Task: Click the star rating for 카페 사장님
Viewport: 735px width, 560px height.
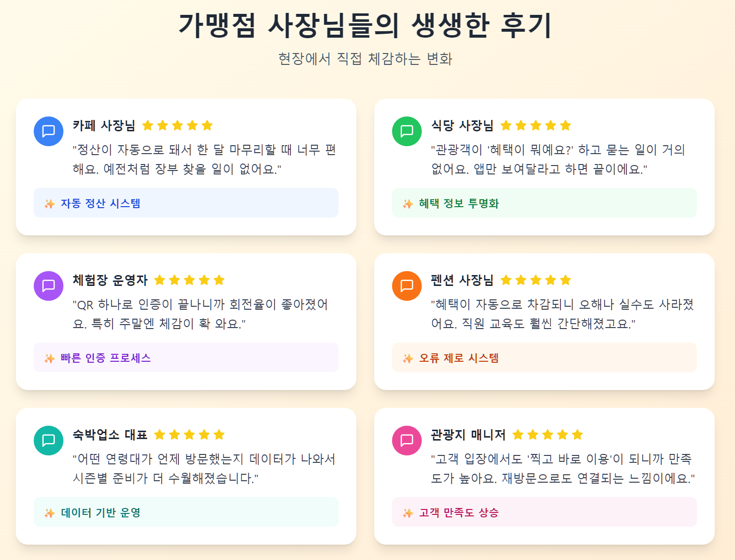Action: pyautogui.click(x=177, y=125)
